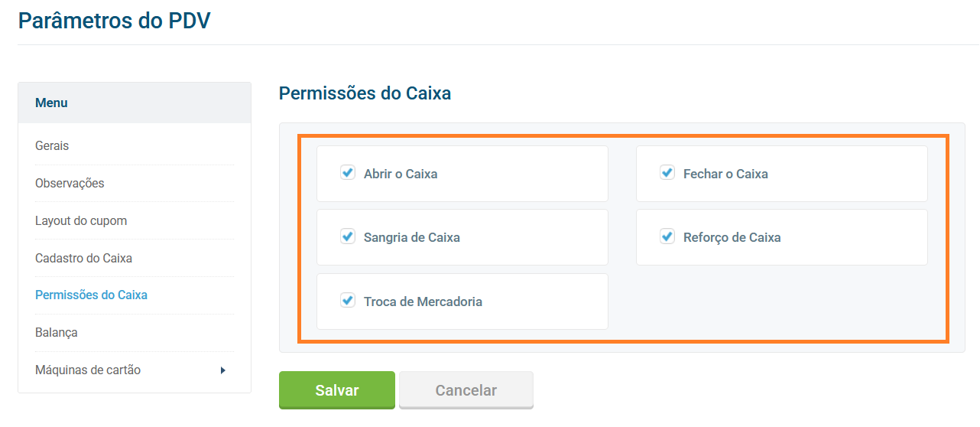Click the Fechar o Caixa label
The height and width of the screenshot is (427, 980).
click(725, 174)
